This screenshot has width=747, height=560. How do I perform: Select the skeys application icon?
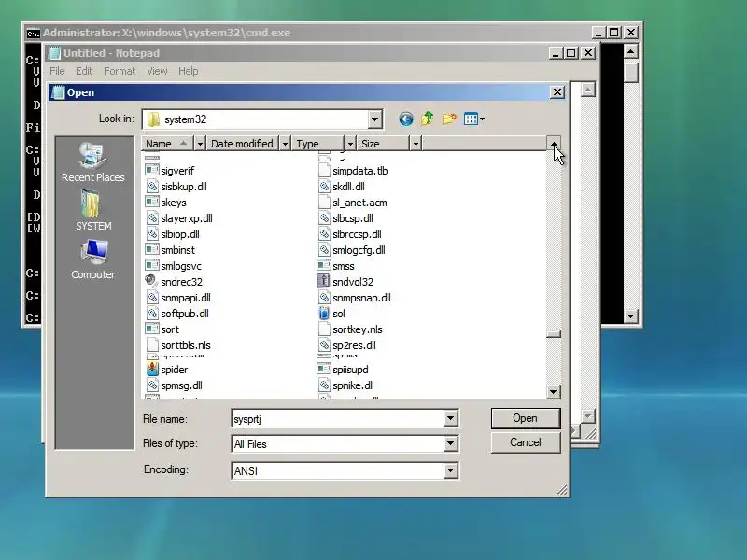coord(152,202)
